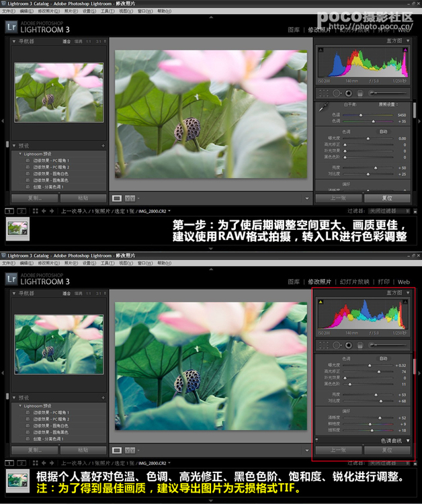Click loupe view icon in upper window toolbar

117,198
